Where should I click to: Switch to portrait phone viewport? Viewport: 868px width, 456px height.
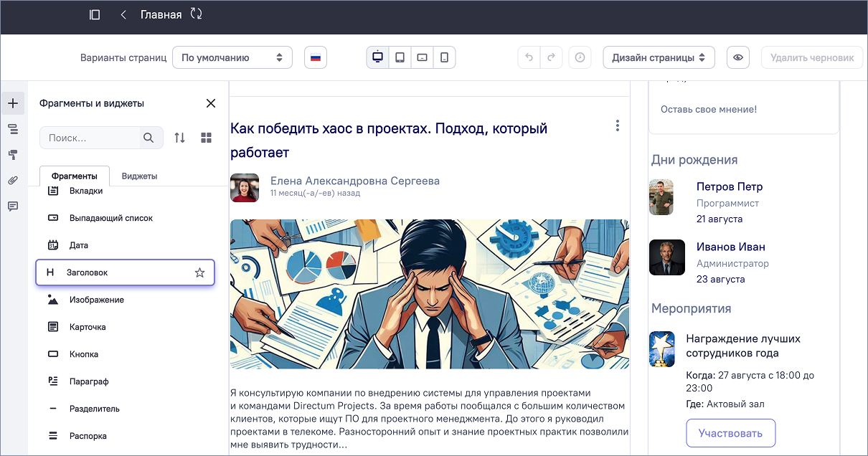[445, 57]
